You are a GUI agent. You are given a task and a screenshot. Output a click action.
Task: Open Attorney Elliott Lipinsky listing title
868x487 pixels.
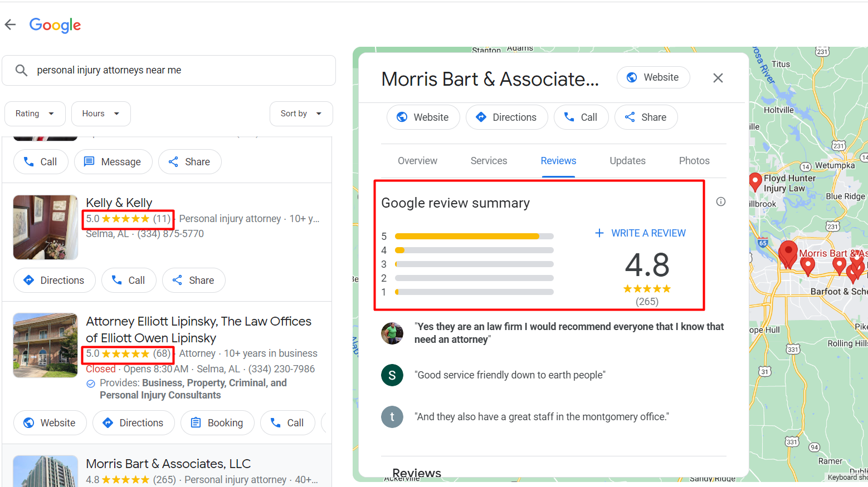(199, 329)
